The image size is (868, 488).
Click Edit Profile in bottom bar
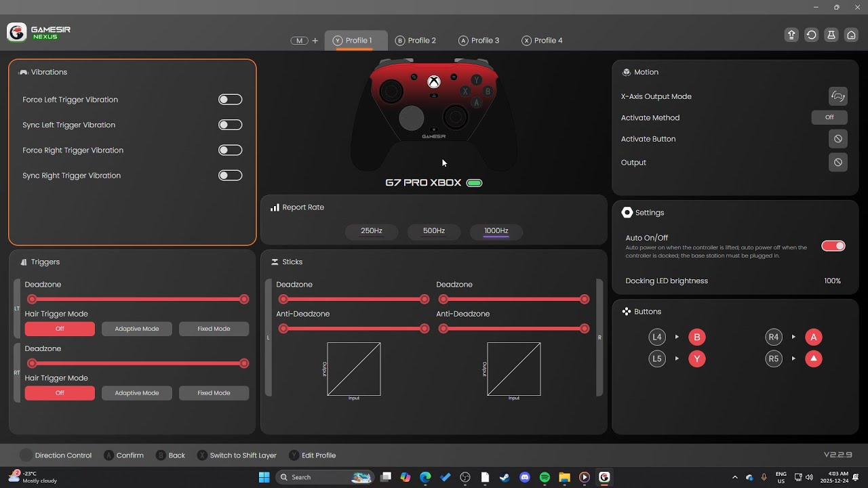311,455
